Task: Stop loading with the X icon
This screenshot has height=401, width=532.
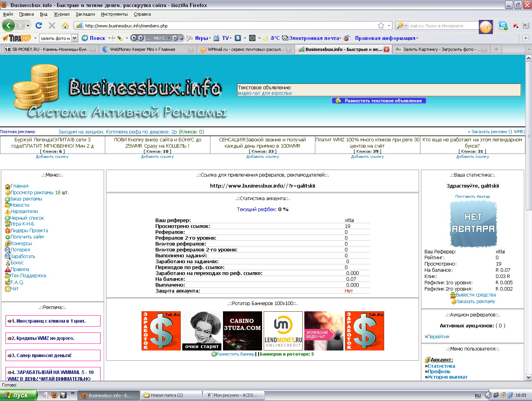Action: click(52, 25)
